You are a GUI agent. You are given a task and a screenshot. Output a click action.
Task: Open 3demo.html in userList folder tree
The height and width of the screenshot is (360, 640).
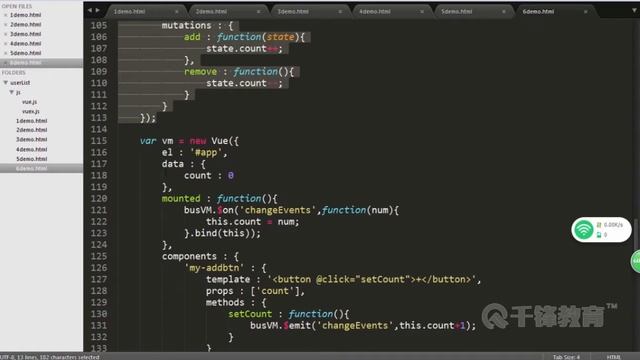coord(31,140)
